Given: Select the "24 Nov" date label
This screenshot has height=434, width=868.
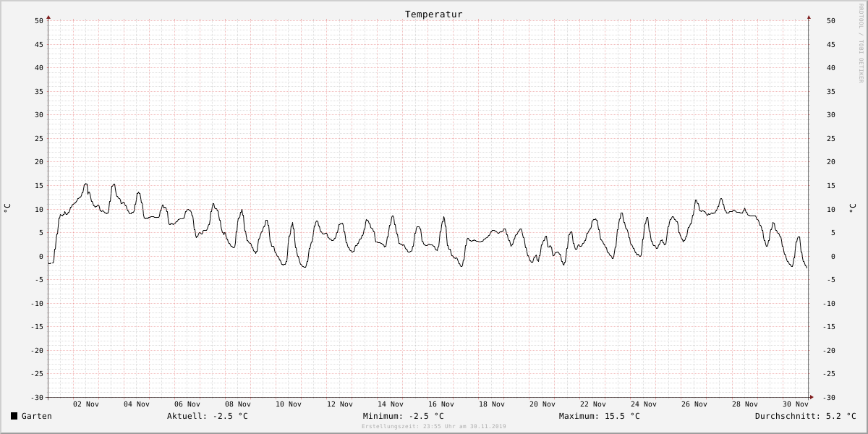Looking at the screenshot, I should 644,404.
